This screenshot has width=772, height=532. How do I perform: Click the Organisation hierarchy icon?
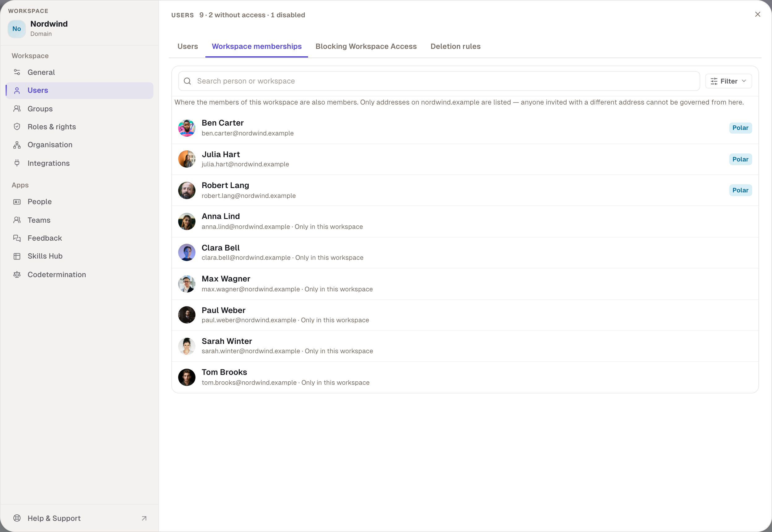pyautogui.click(x=17, y=145)
